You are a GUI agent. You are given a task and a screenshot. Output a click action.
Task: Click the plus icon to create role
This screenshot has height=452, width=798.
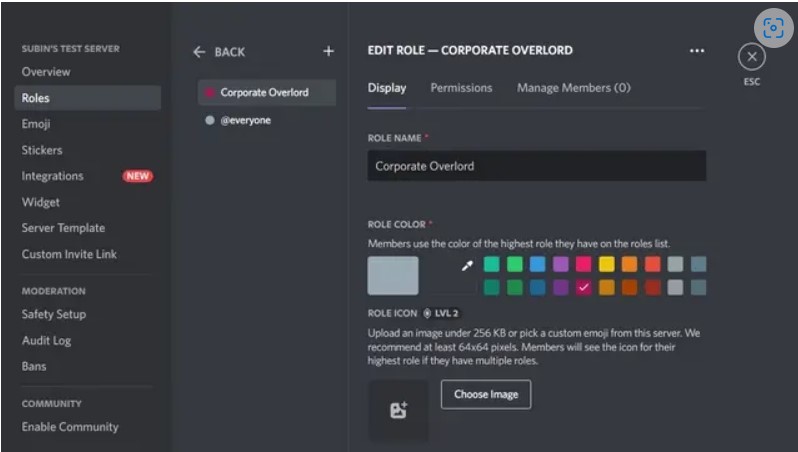click(x=328, y=52)
